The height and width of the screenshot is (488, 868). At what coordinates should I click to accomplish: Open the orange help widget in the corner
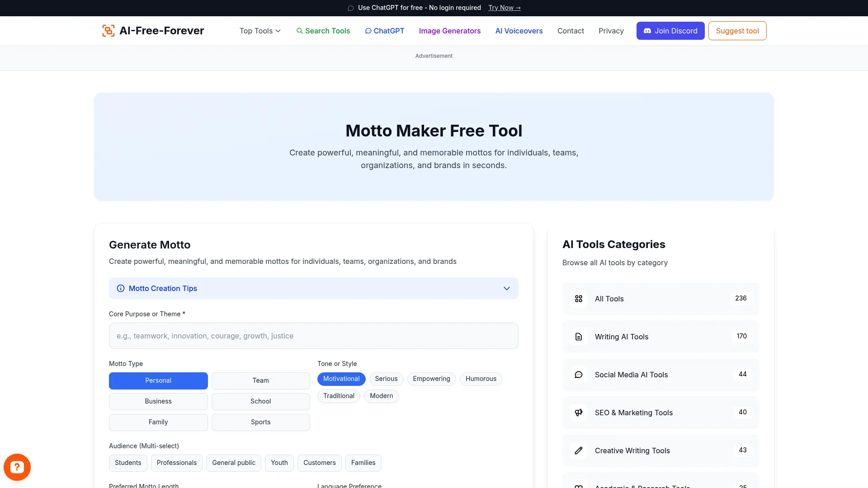[17, 467]
